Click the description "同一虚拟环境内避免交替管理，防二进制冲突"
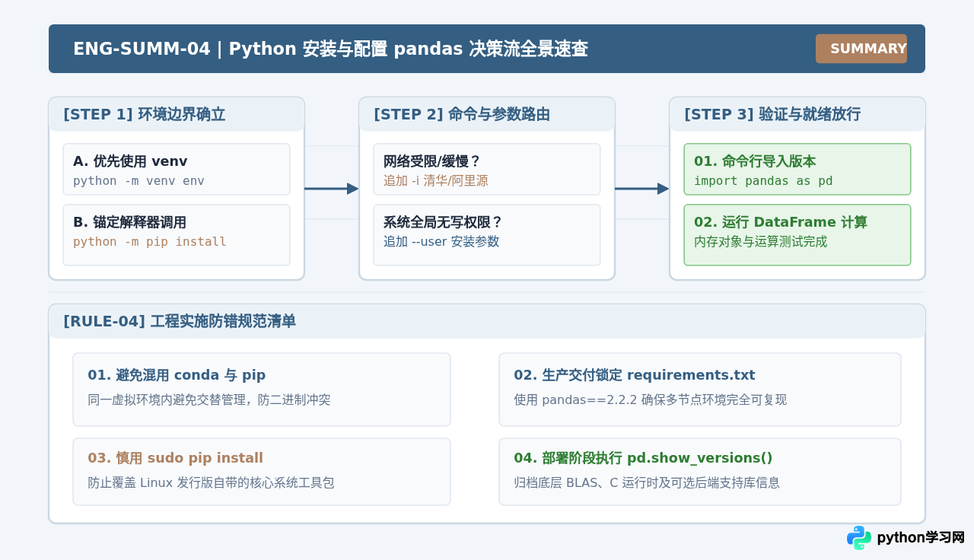The image size is (974, 560). 209,399
